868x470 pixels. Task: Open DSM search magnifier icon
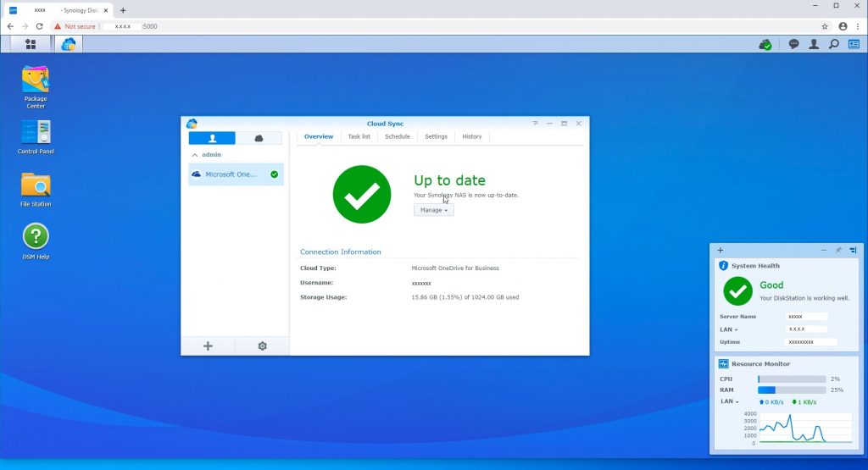[x=834, y=44]
